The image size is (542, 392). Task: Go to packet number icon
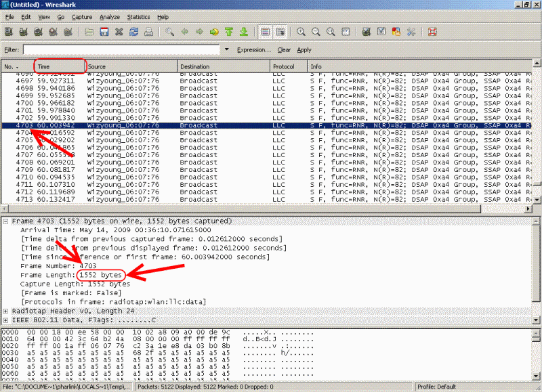[214, 32]
